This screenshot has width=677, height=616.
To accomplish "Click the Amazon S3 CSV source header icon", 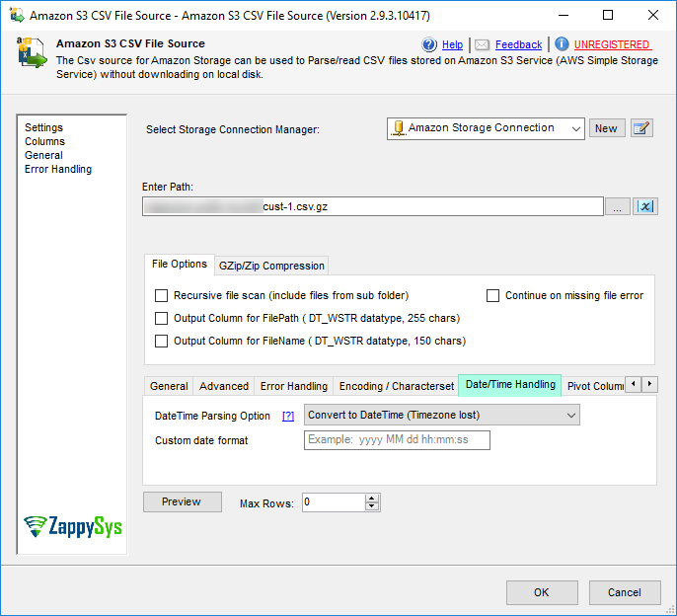I will click(32, 52).
